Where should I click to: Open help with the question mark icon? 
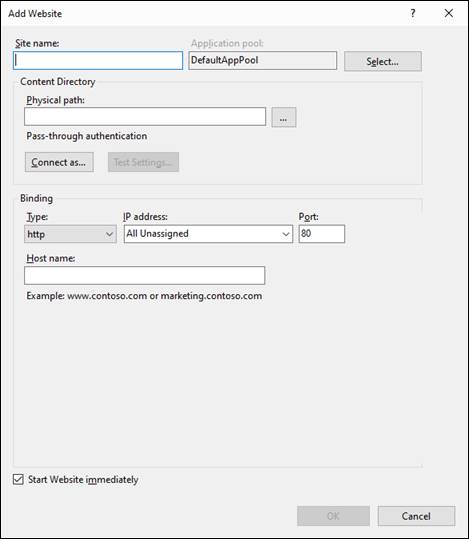[x=413, y=13]
